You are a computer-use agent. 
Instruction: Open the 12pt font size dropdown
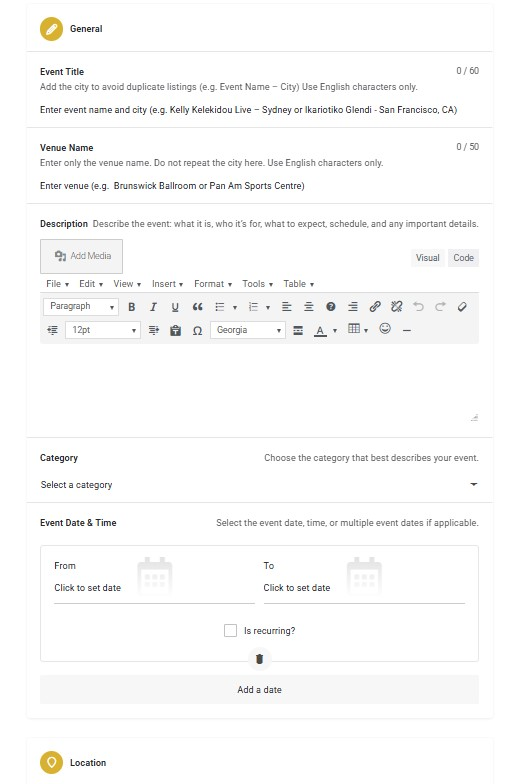pos(102,330)
